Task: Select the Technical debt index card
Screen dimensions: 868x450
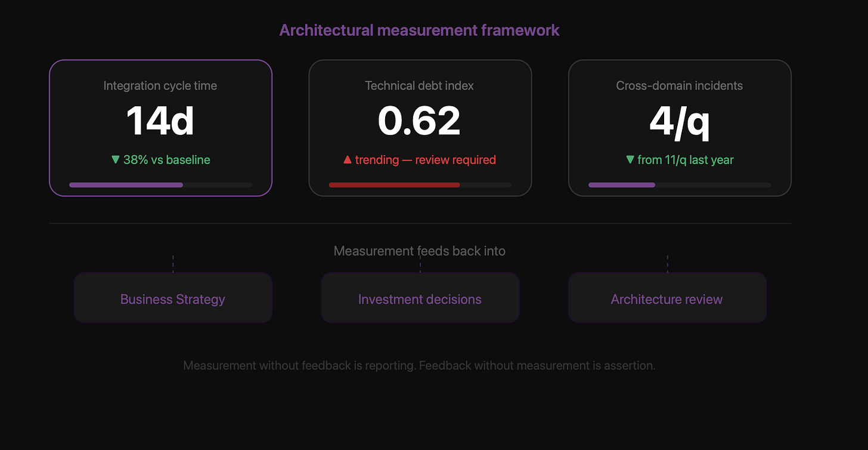Action: click(x=420, y=128)
